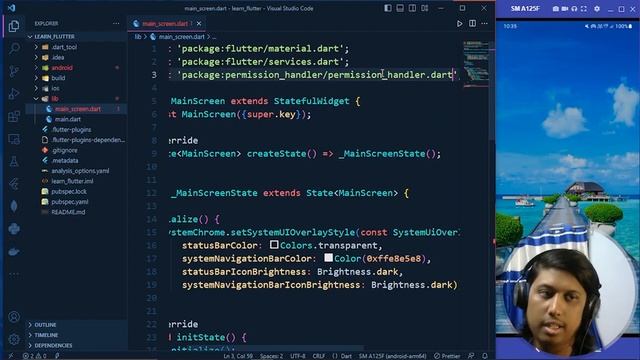Open the Colors.transparent color swatch
Viewport: 640px width, 360px height.
274,245
